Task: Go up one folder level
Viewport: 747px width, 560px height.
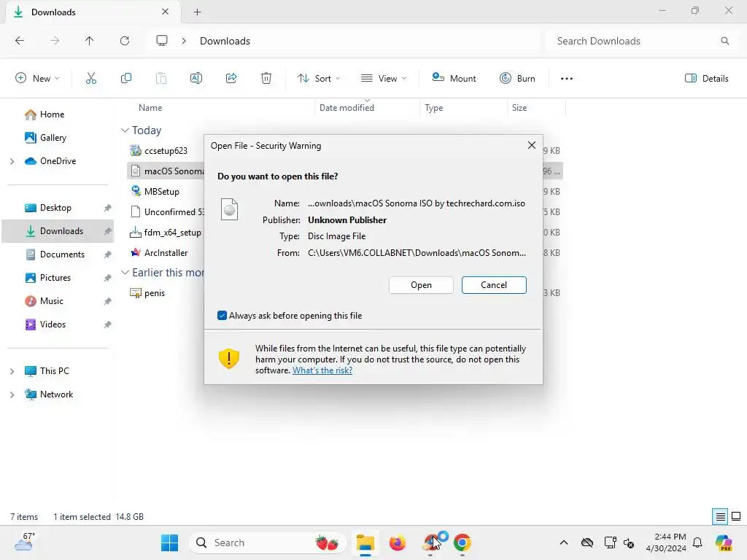Action: click(x=90, y=41)
